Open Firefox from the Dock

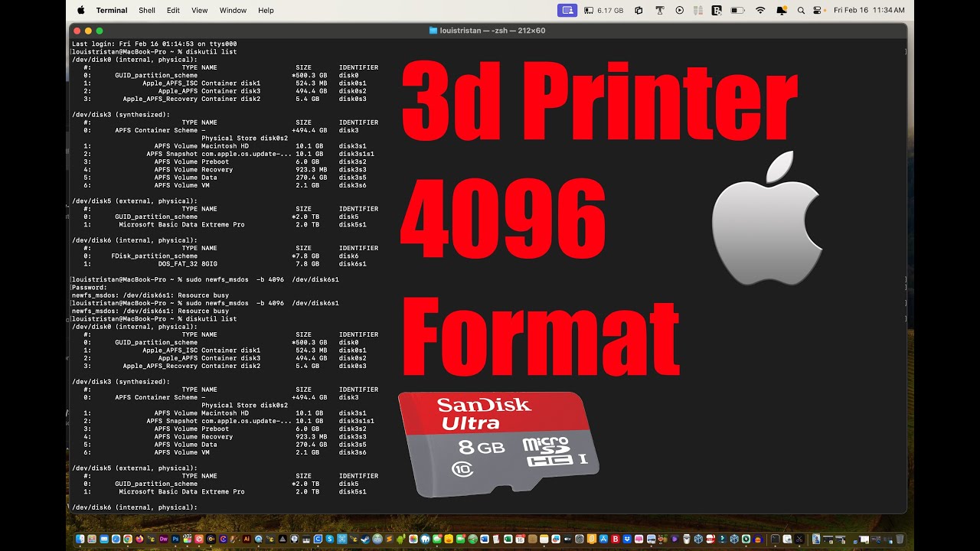pos(139,539)
